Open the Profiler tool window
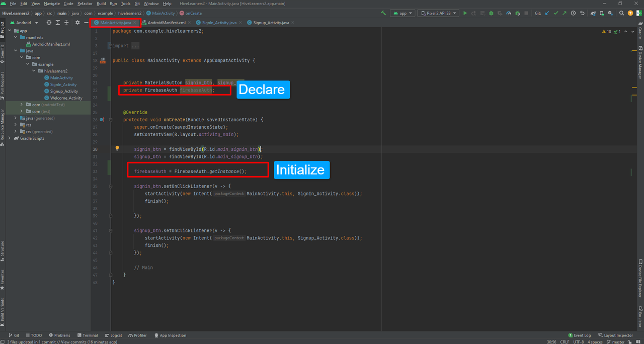Screen dimensions: 644x344 (137, 335)
